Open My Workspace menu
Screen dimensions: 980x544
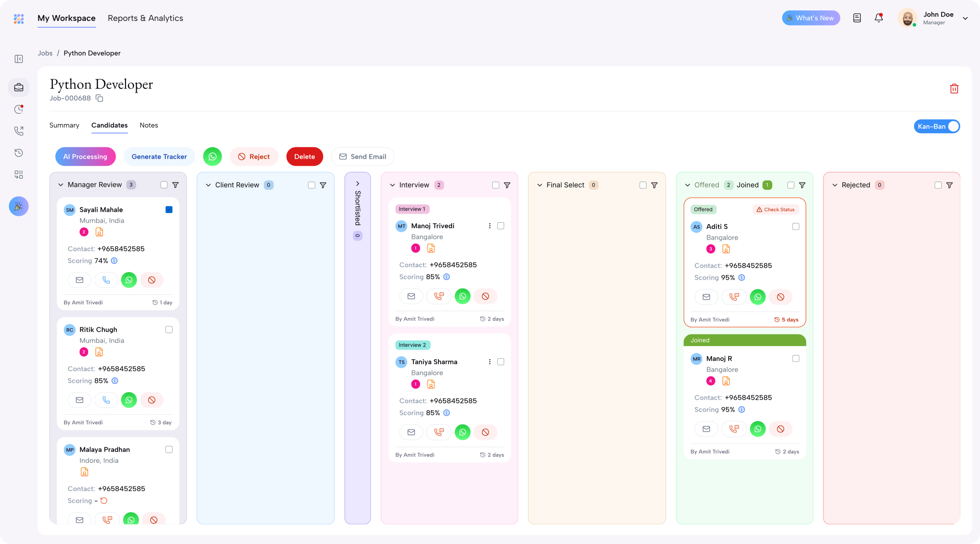coord(67,18)
